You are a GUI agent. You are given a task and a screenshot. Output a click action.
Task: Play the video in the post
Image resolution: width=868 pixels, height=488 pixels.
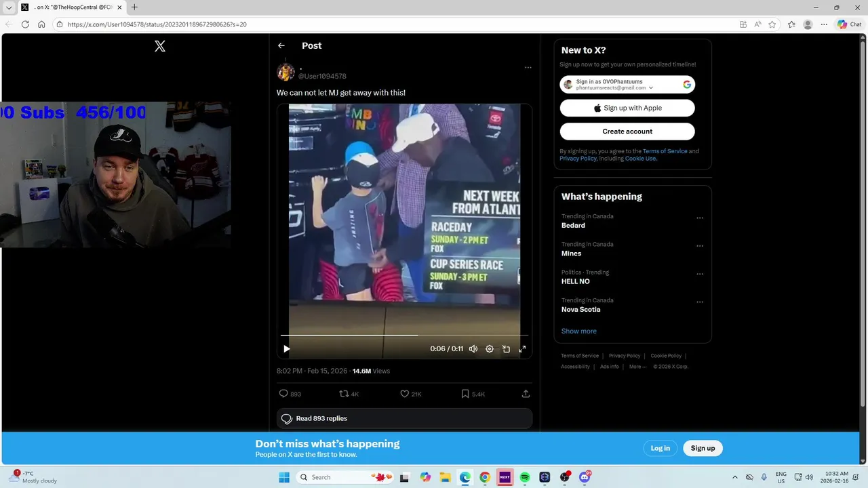click(286, 349)
